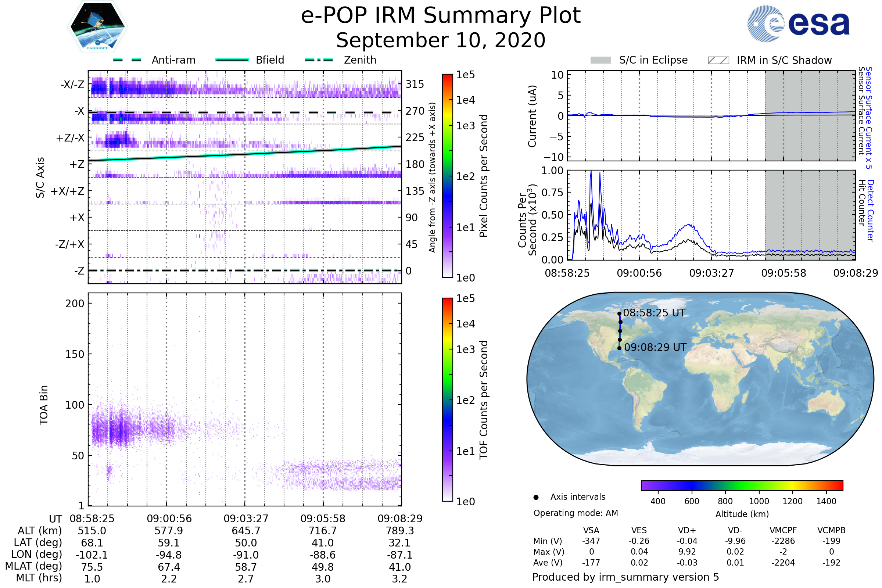Click the S/C in Eclipse gray legend patch

pos(601,60)
